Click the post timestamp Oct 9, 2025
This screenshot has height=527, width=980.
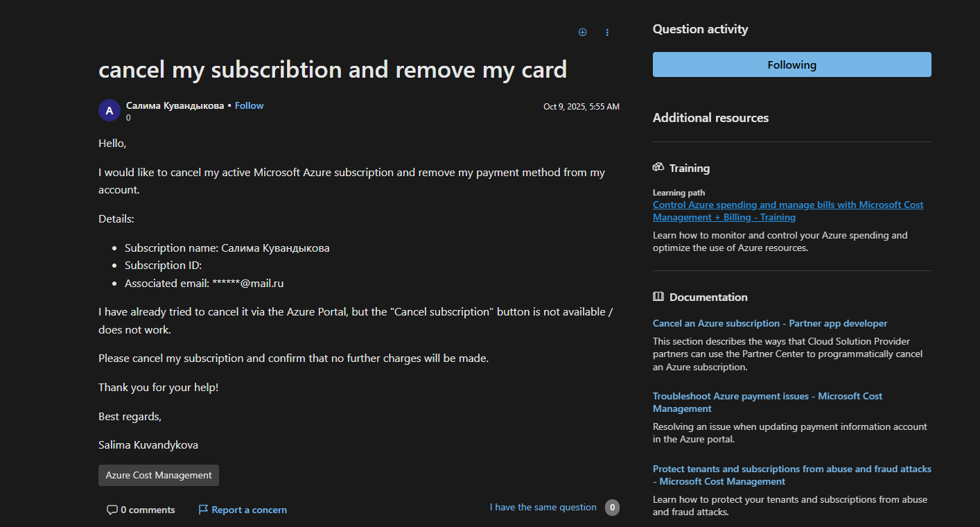point(581,107)
